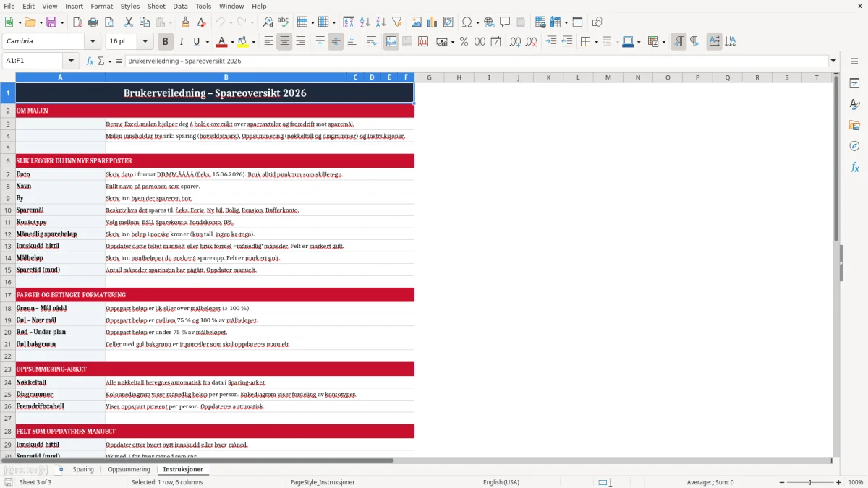
Task: Click the Add Decimal Place icon
Action: coord(516,42)
